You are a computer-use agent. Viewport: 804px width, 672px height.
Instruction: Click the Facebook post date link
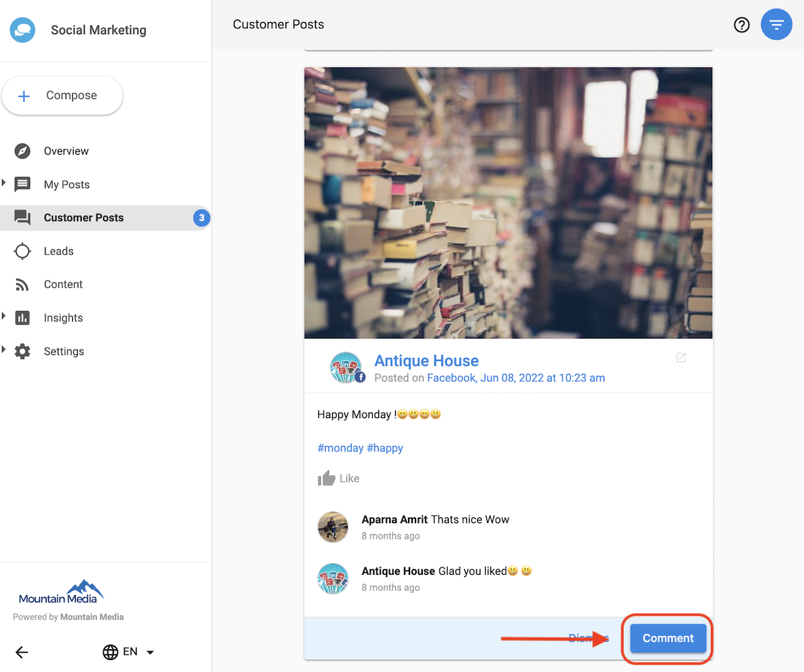[516, 378]
